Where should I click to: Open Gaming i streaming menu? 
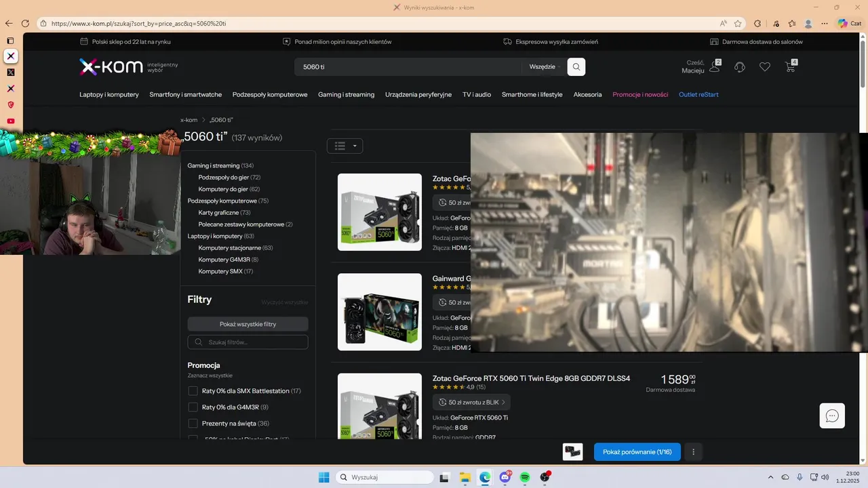[347, 95]
